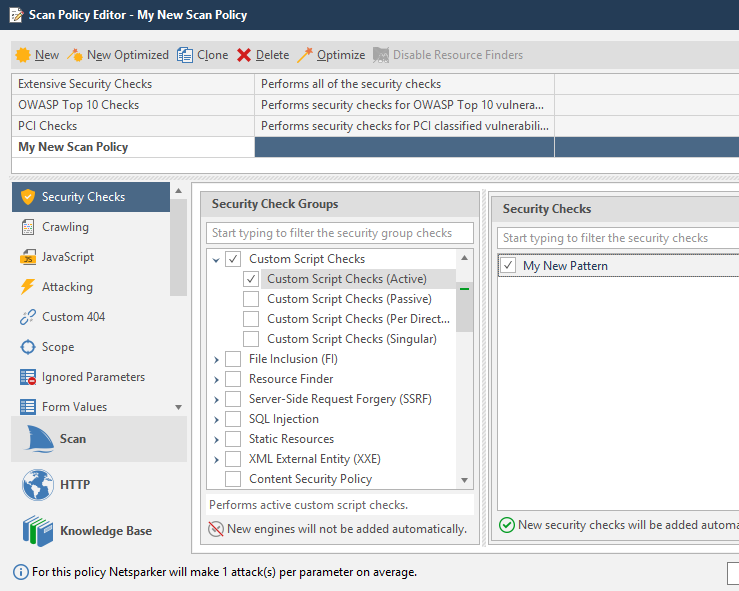Image resolution: width=739 pixels, height=591 pixels.
Task: Focus the security group checks filter field
Action: (340, 233)
